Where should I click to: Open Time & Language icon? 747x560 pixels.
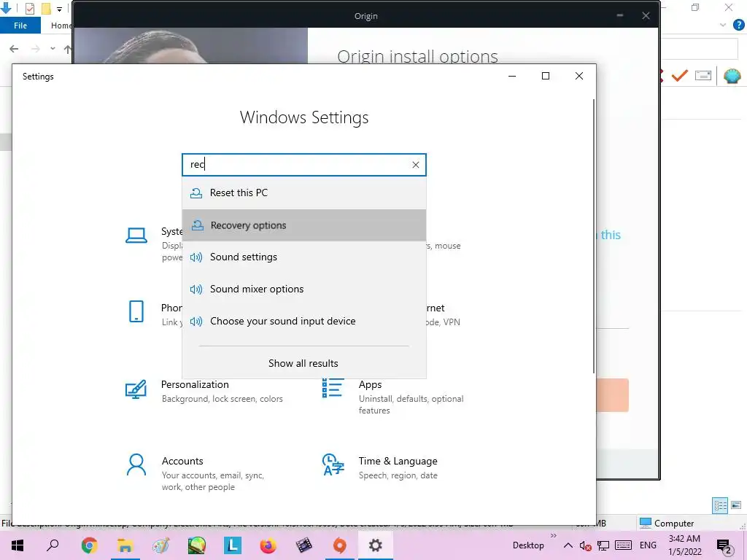pos(333,464)
